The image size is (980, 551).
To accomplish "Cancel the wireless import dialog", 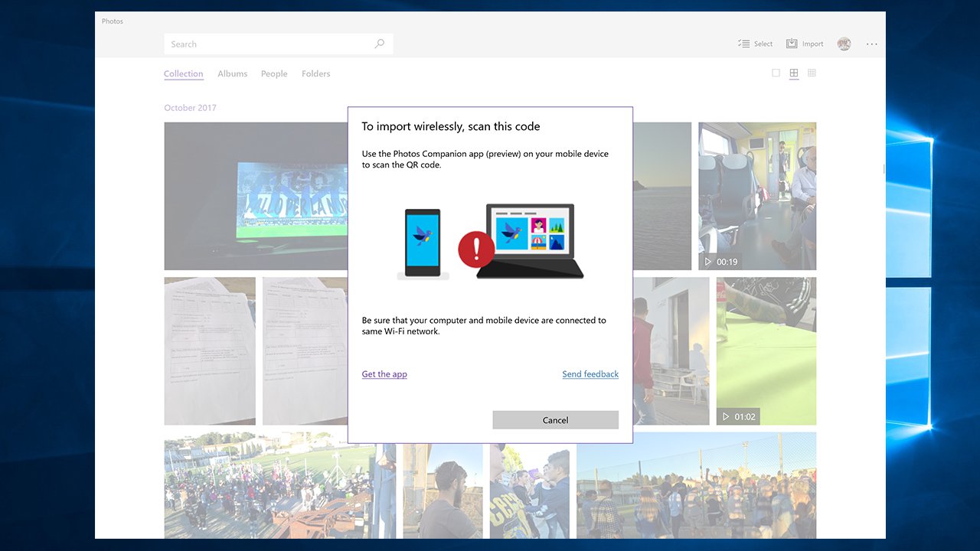I will click(x=555, y=420).
